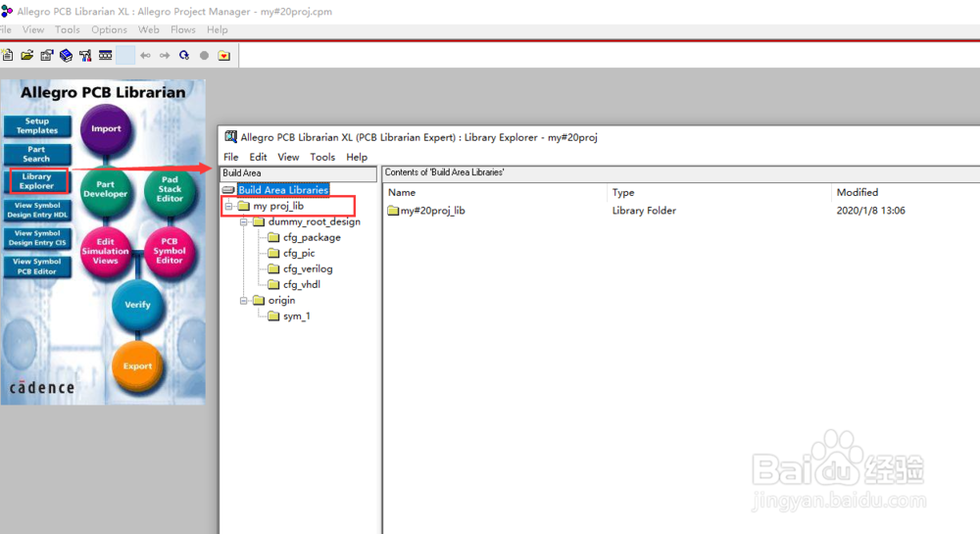Screen dimensions: 980x534
Task: Open Options menu in Project Manager
Action: tap(109, 29)
